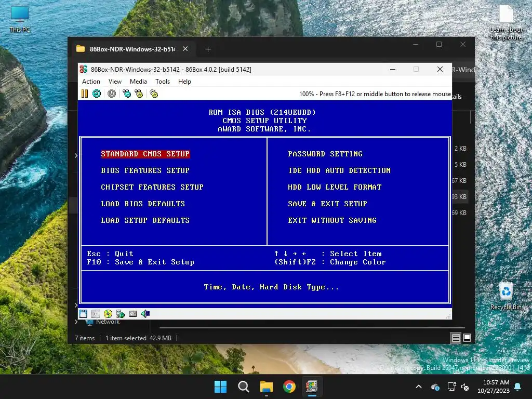Click '1 item selected 42.9 MB' status text
The height and width of the screenshot is (399, 532).
138,338
